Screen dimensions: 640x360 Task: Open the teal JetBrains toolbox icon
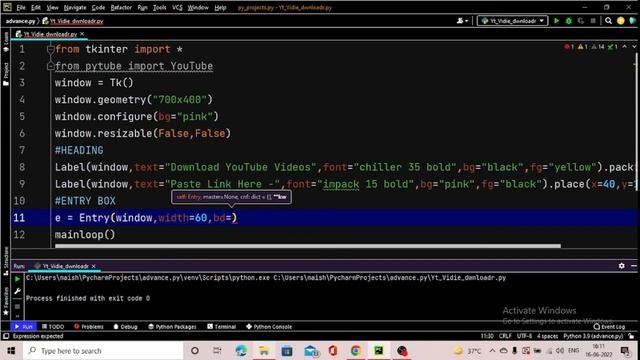(633, 21)
